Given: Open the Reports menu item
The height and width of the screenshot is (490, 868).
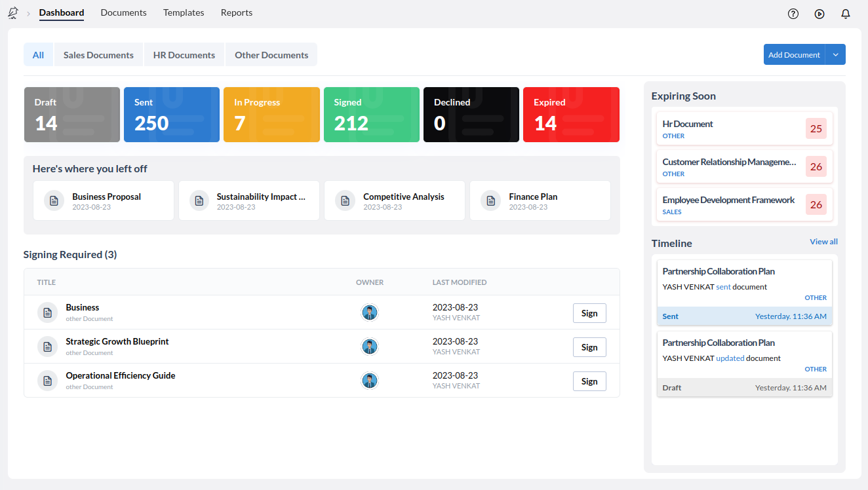Looking at the screenshot, I should point(237,12).
